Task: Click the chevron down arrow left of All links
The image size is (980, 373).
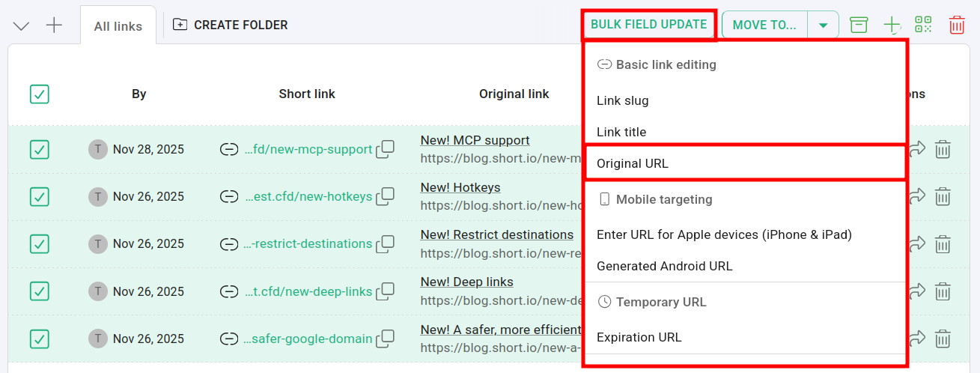Action: coord(22,25)
